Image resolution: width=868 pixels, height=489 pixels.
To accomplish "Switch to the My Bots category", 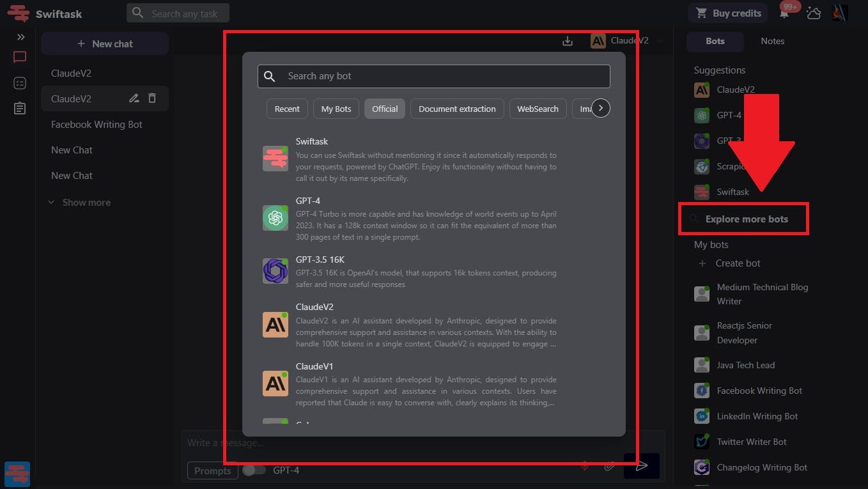I will point(336,109).
